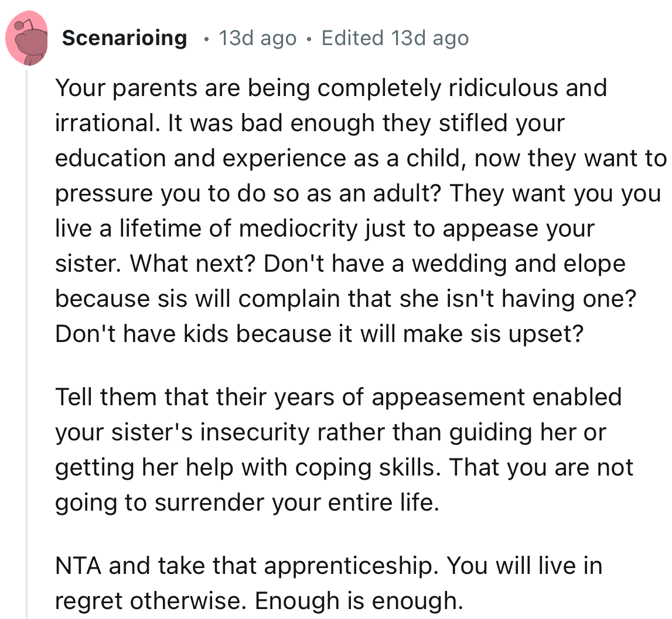Select the 'Edited 13d ago' label
This screenshot has width=672, height=619.
tap(394, 38)
